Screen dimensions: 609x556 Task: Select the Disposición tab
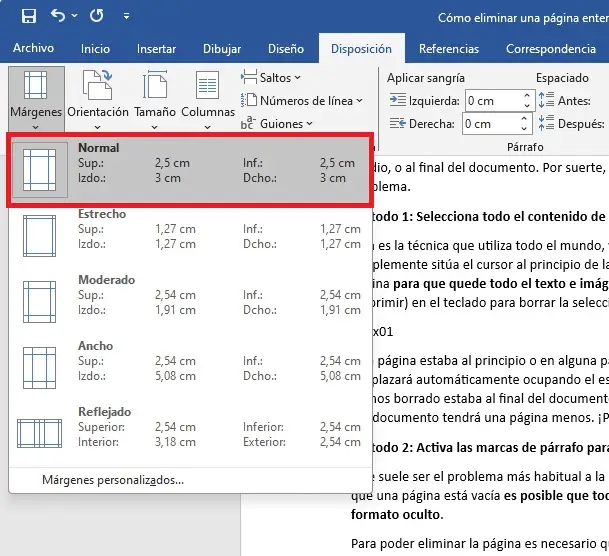click(361, 49)
